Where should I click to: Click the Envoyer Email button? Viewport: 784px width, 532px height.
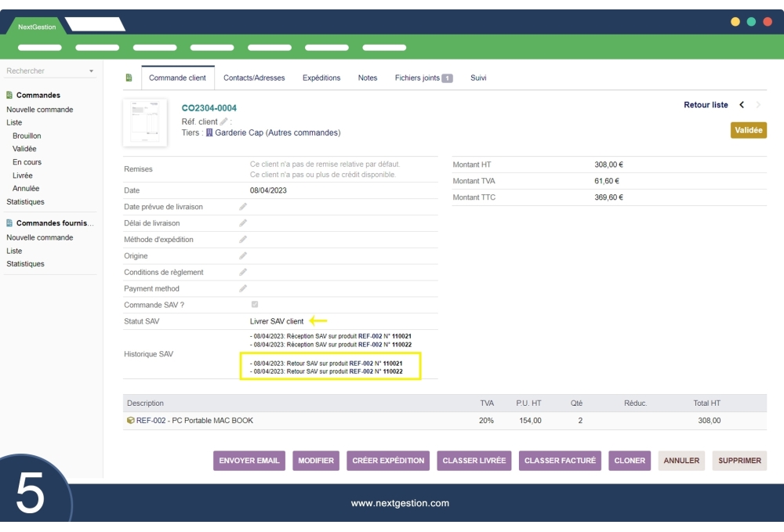[x=249, y=461]
